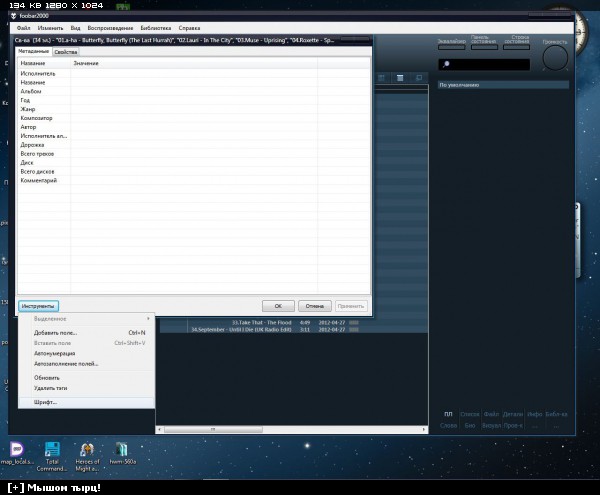Open the hwm-560a archive icon
The width and height of the screenshot is (600, 495).
coord(122,453)
